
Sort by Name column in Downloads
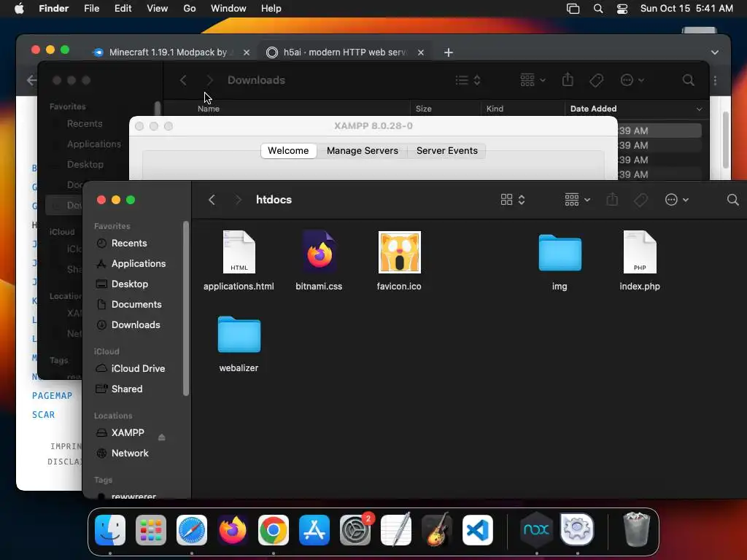[208, 109]
